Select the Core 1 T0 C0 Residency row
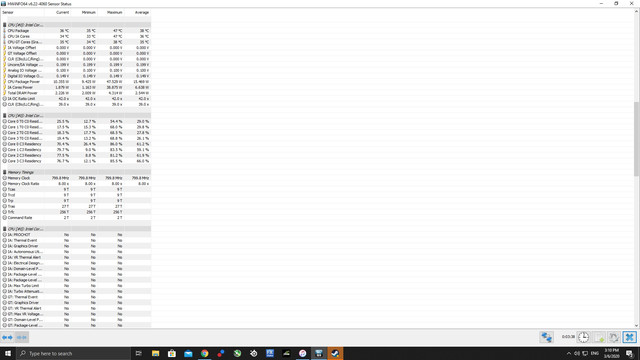The image size is (640, 360). pyautogui.click(x=76, y=127)
